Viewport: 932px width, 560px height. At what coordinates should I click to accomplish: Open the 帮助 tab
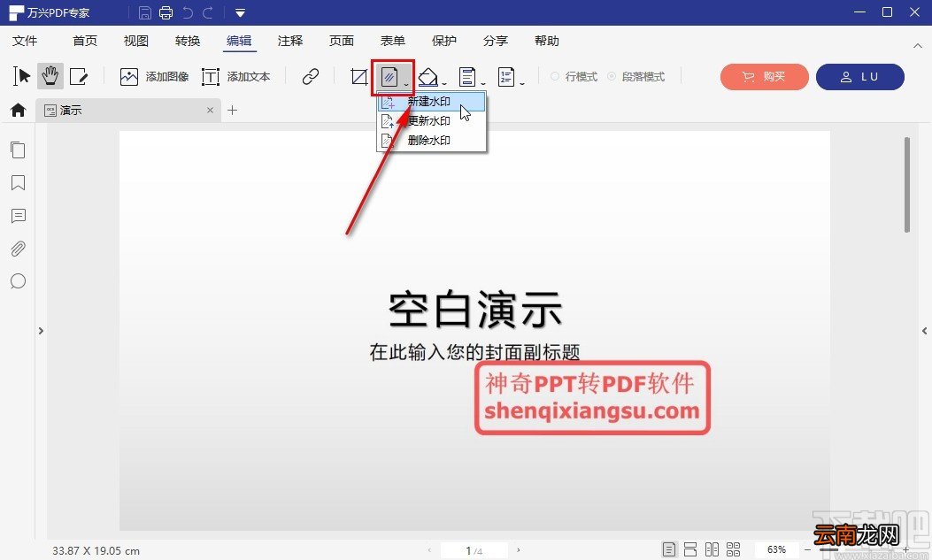coord(547,41)
